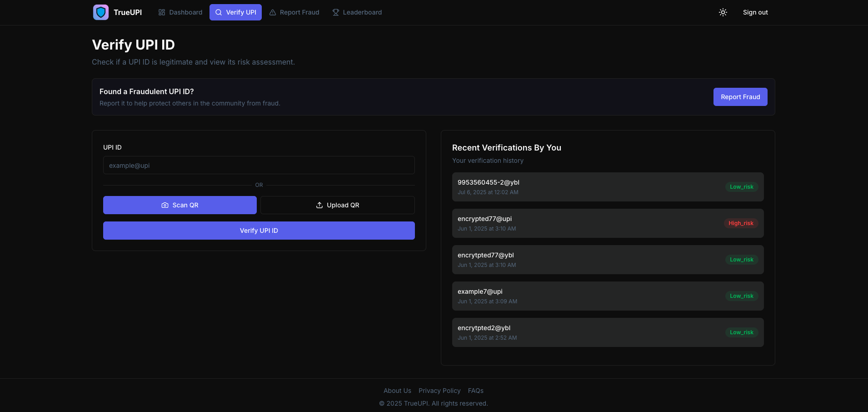
Task: Click the Low_risk badge on example7@upi
Action: [742, 296]
